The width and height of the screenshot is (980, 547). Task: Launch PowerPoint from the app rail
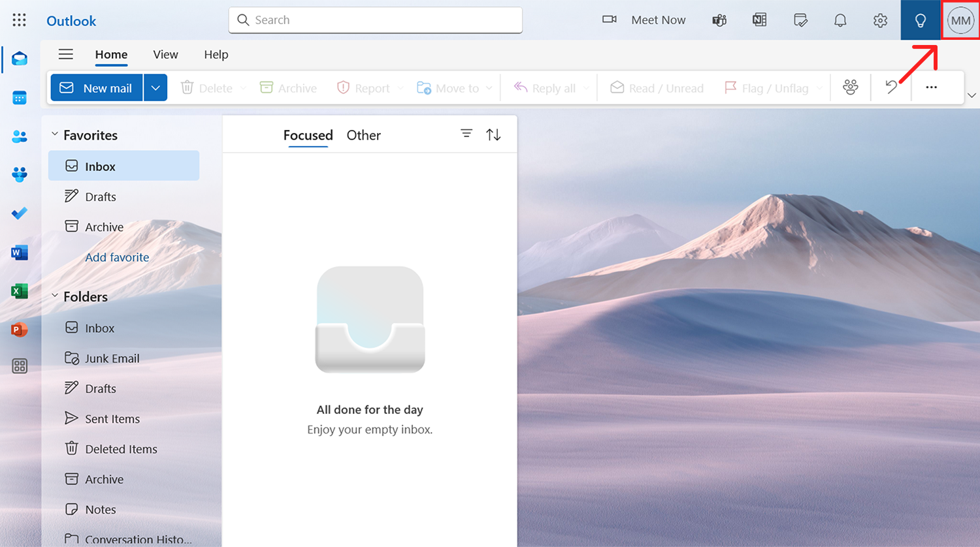(20, 330)
